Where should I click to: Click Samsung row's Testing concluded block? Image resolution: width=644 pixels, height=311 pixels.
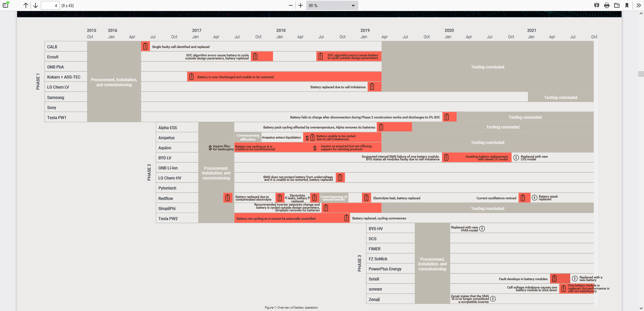560,97
